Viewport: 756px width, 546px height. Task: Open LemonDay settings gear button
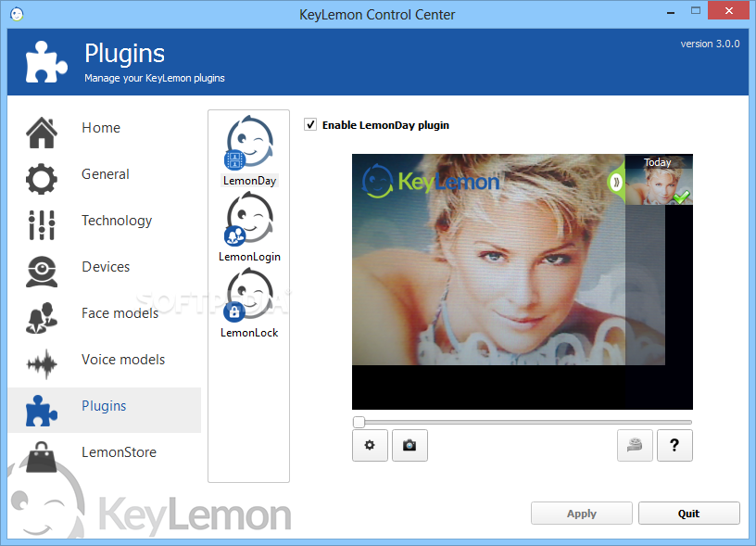(x=370, y=445)
